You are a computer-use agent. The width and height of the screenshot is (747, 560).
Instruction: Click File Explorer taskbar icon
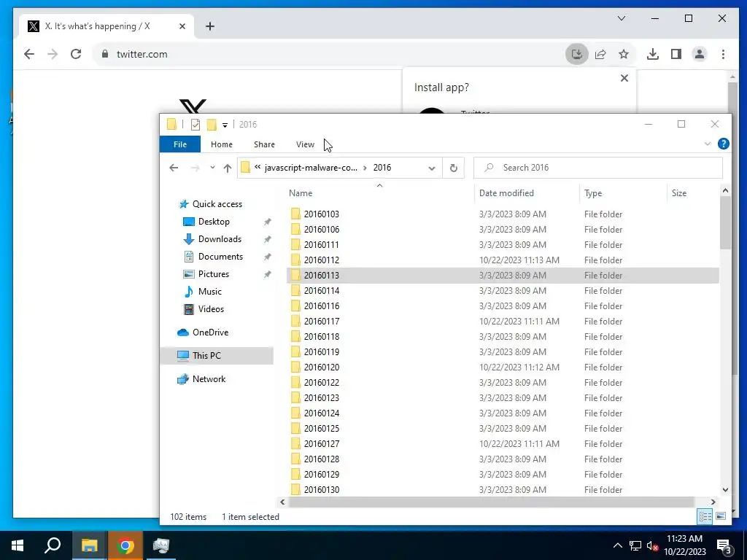pyautogui.click(x=89, y=545)
